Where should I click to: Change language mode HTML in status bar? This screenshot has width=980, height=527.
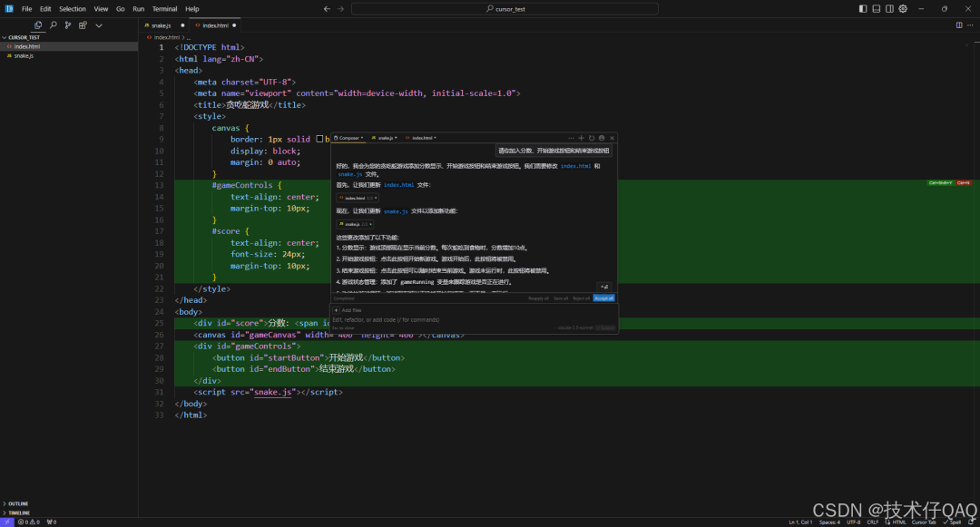point(898,522)
